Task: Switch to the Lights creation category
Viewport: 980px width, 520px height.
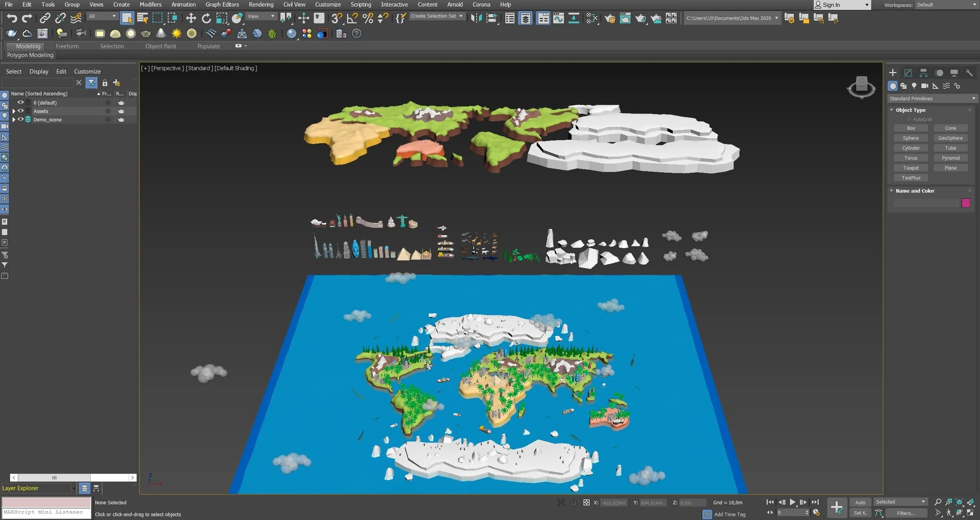Action: pos(914,86)
